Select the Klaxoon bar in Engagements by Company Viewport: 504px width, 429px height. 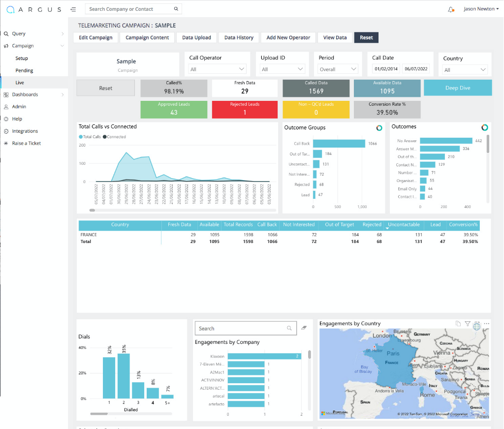pos(264,356)
